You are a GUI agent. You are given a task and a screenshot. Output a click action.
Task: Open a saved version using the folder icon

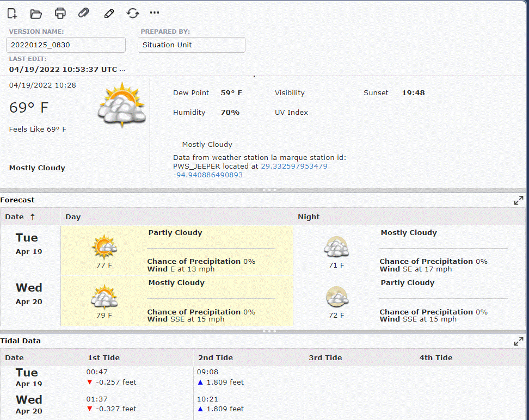36,13
